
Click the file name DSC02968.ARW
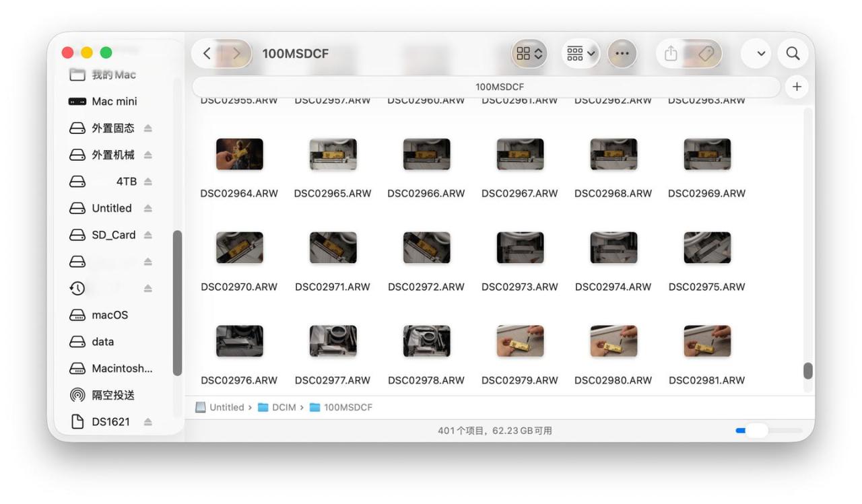coord(614,194)
